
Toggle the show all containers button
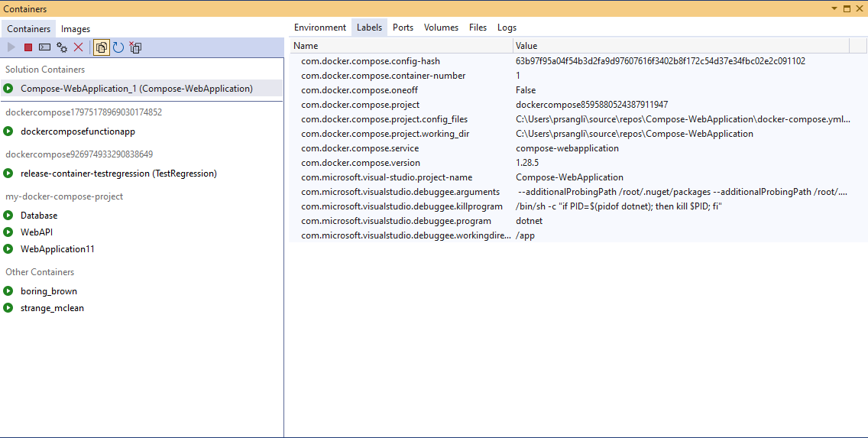coord(102,47)
